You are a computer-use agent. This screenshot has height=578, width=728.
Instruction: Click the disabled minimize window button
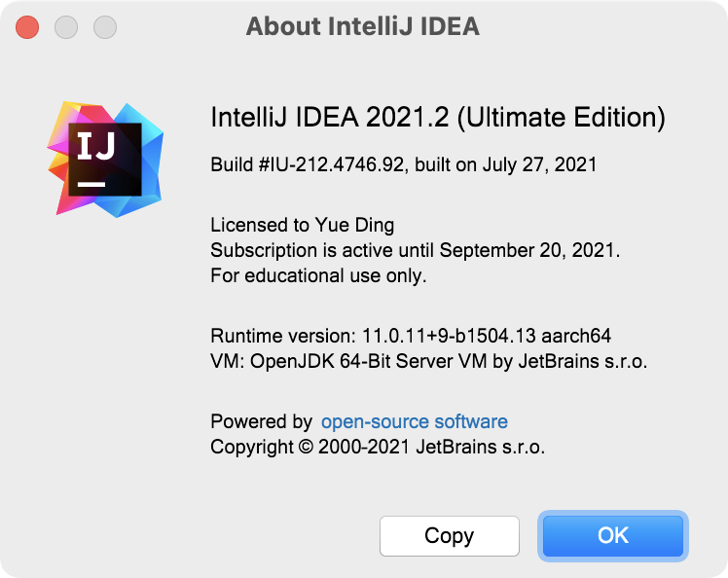coord(66,26)
